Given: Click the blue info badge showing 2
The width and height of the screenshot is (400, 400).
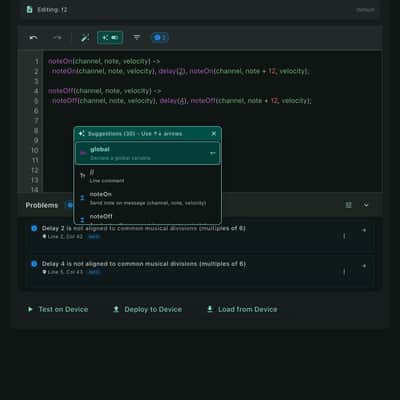Looking at the screenshot, I should 160,37.
